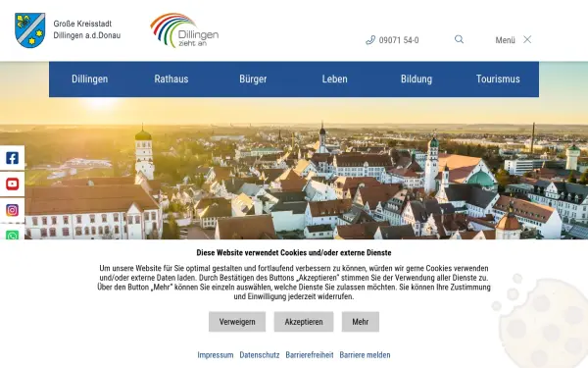Open the Leben navigation item
This screenshot has width=588, height=368.
click(x=335, y=79)
